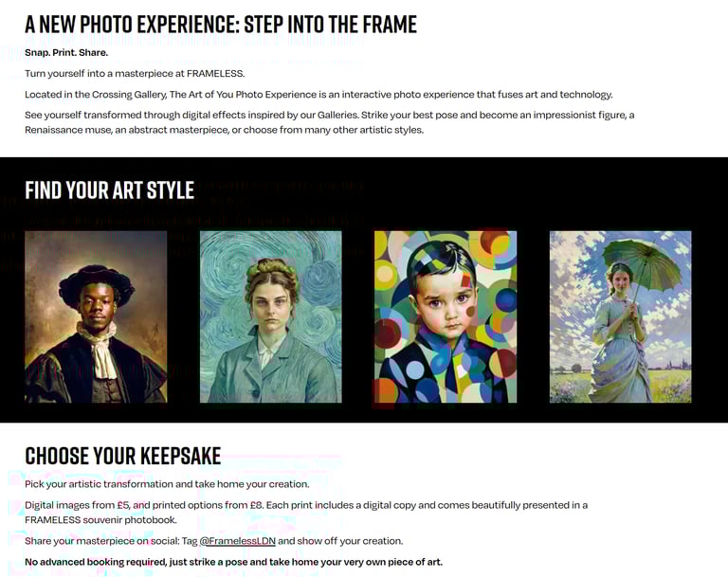Click 'FRAMELESS souvenir photobook' text line
728x577 pixels.
coord(100,519)
